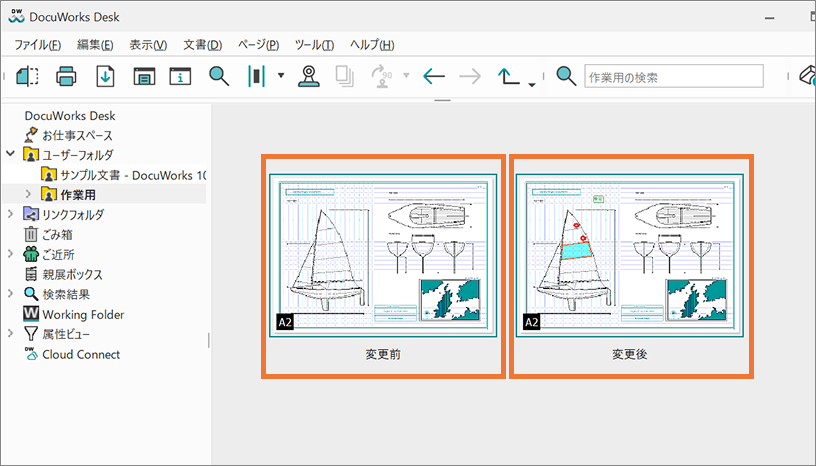This screenshot has height=466, width=816.
Task: Click the 変更前 file name label
Action: coord(383,355)
